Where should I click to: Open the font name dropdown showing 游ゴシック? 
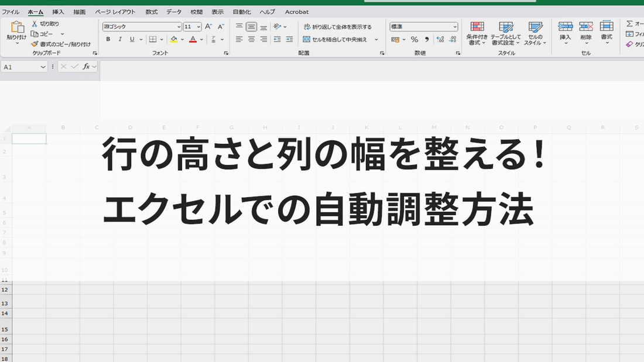(x=141, y=26)
